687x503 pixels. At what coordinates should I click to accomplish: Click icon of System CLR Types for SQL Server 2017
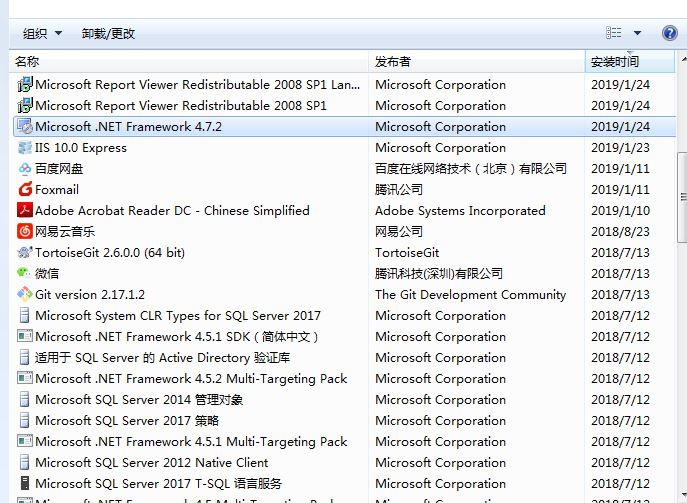pos(25,315)
